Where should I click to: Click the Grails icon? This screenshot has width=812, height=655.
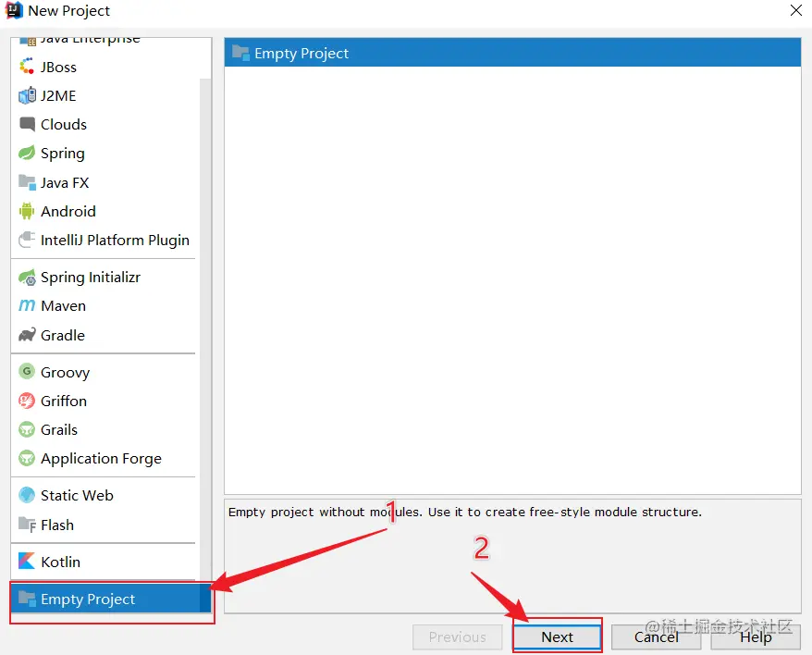27,429
